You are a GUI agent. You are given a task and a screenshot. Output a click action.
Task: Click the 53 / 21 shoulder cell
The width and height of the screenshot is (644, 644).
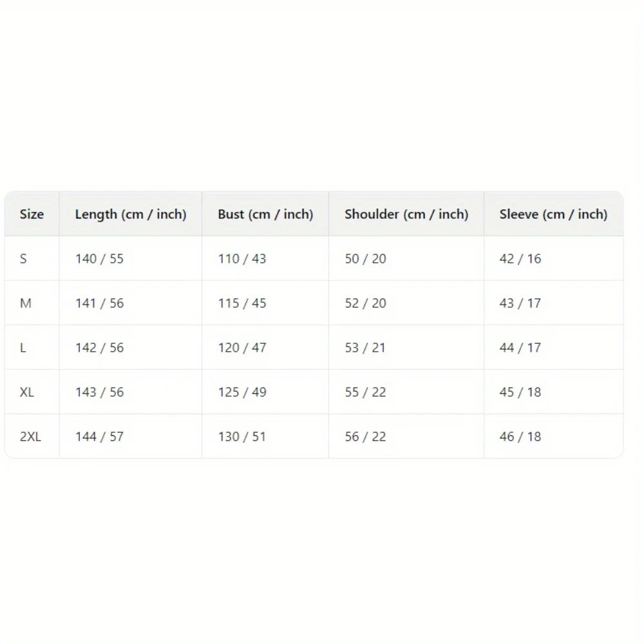coord(365,348)
